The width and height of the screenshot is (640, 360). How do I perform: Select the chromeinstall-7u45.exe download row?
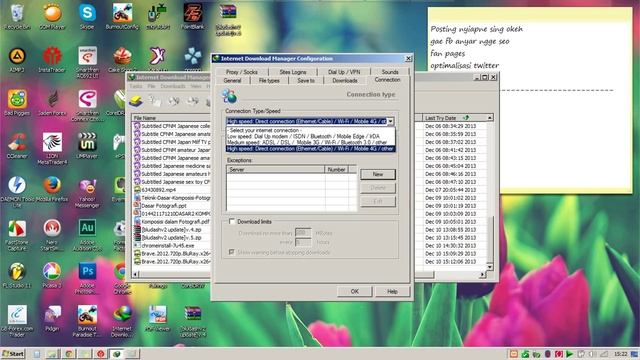171,245
